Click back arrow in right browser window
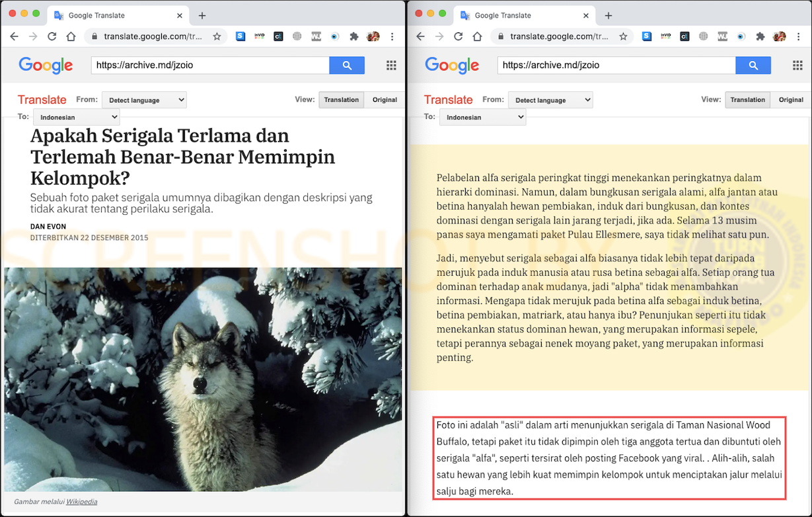 420,36
